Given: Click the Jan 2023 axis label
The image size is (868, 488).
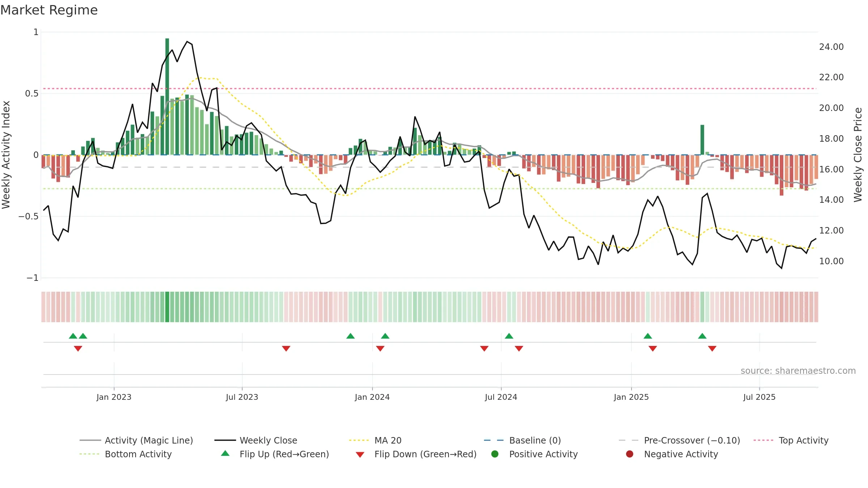Looking at the screenshot, I should point(114,397).
